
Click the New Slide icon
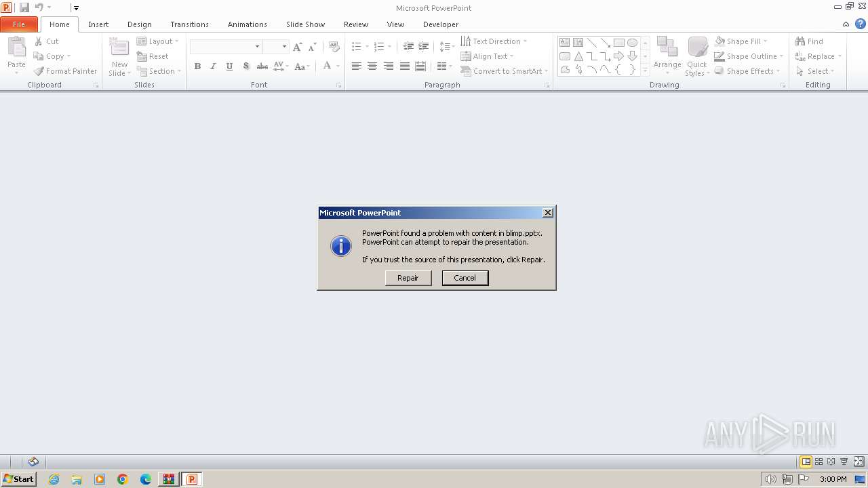(119, 48)
